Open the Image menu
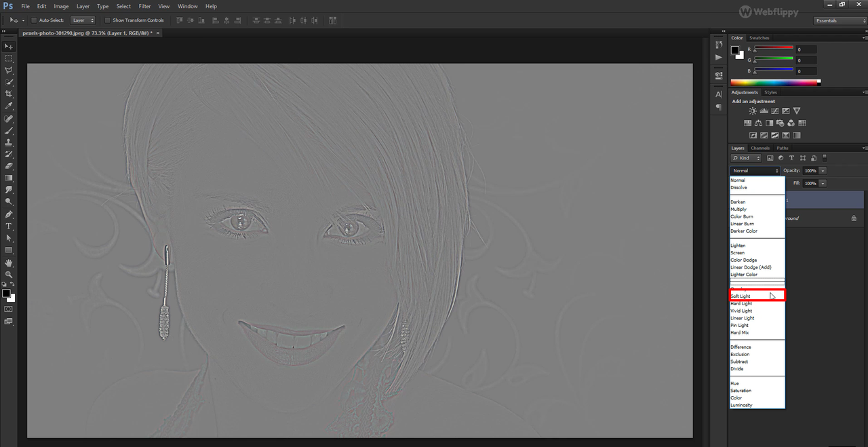 point(61,6)
